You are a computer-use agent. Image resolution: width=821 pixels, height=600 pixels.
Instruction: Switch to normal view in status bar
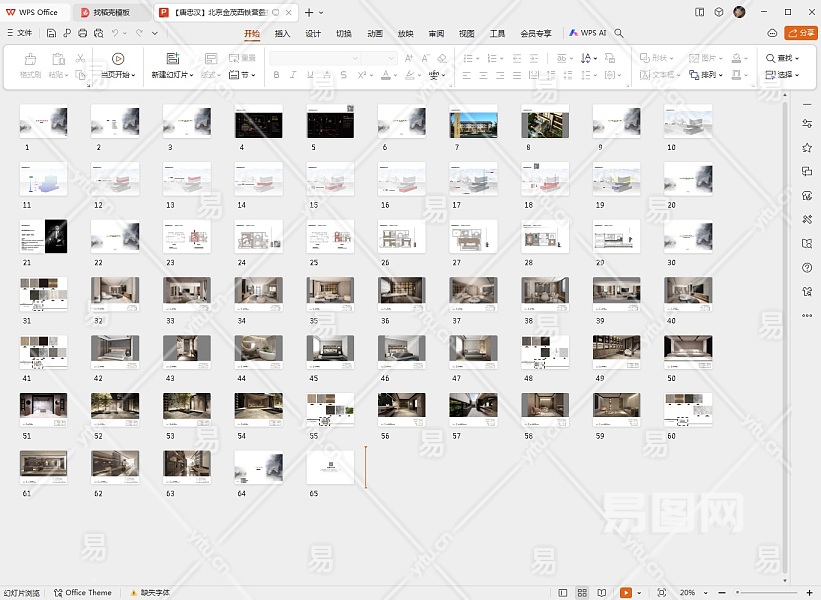point(563,593)
